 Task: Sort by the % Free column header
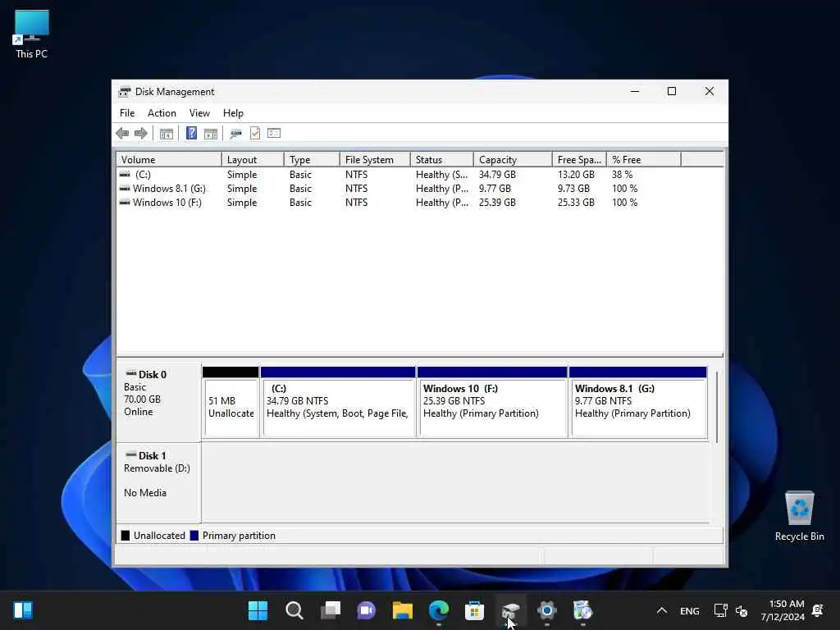[644, 160]
